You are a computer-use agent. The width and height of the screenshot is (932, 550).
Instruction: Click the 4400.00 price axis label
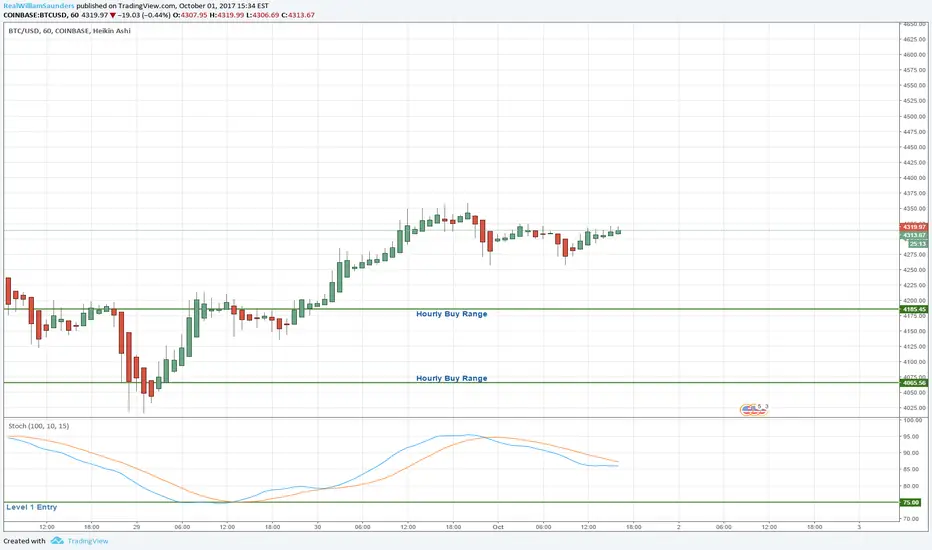click(914, 178)
